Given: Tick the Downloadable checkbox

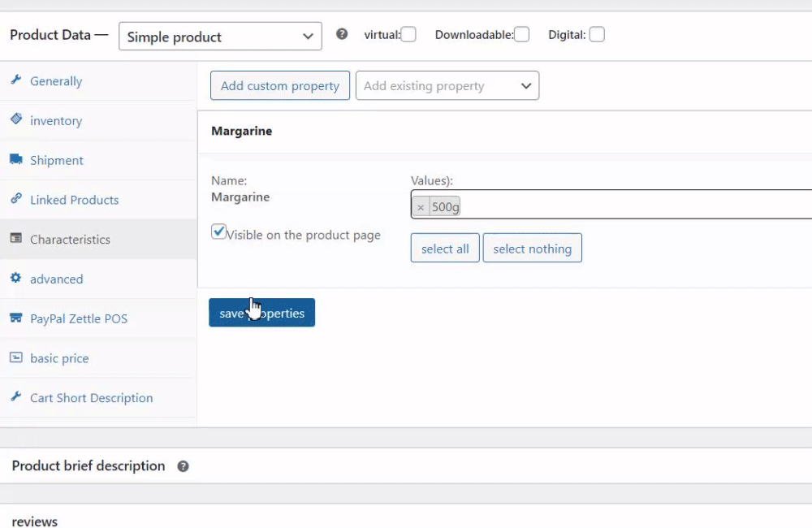Looking at the screenshot, I should coord(521,34).
